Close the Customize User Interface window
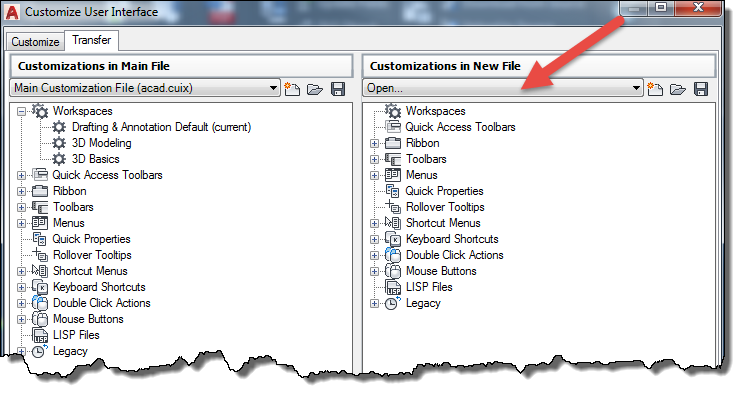Viewport: 740px width, 399px height. (x=698, y=8)
